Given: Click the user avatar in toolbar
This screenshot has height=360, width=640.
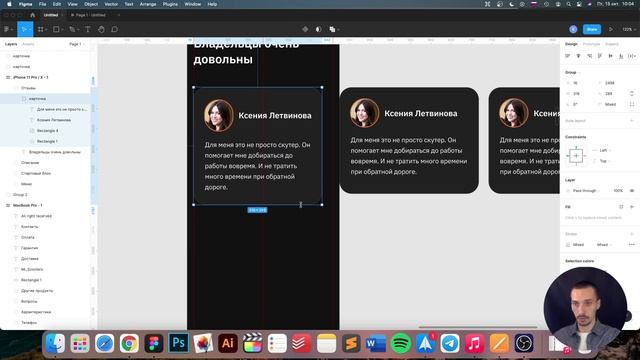Looking at the screenshot, I should pos(573,29).
